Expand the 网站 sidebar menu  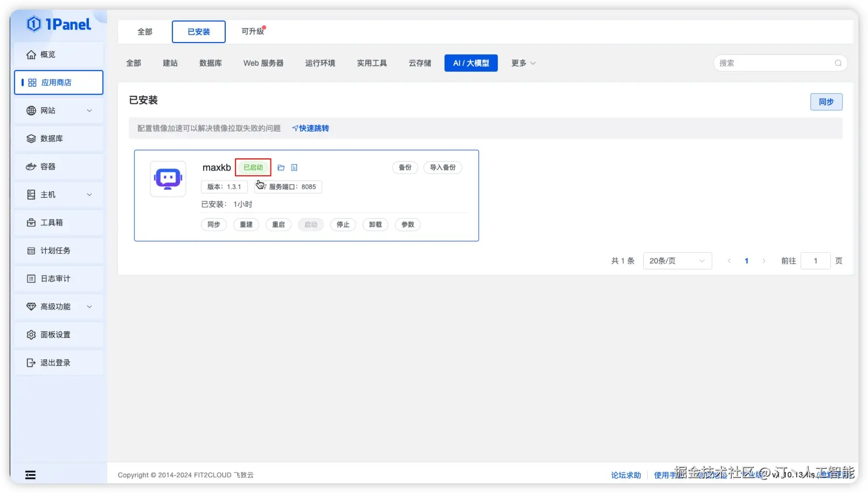coord(59,110)
